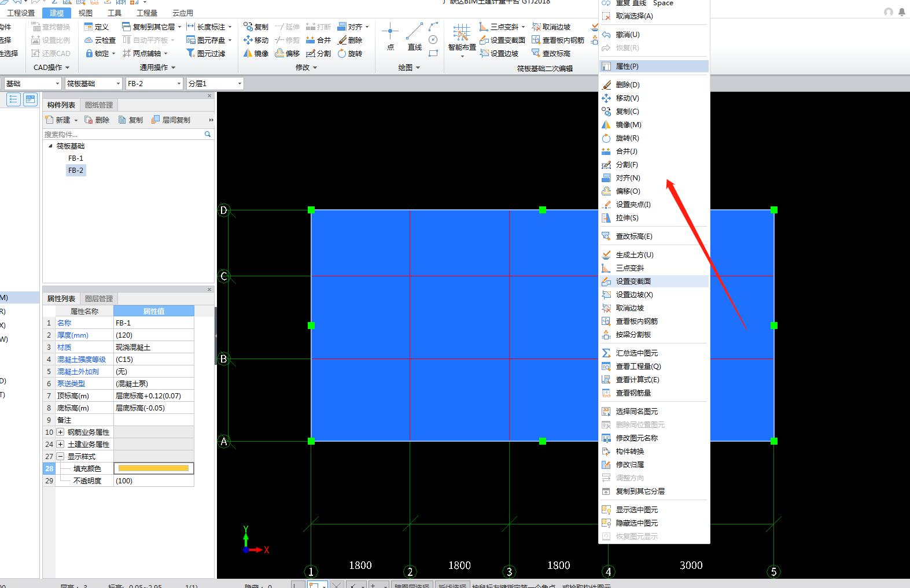Image resolution: width=910 pixels, height=588 pixels.
Task: Click 设置边坡 in the ribbon
Action: (x=499, y=53)
